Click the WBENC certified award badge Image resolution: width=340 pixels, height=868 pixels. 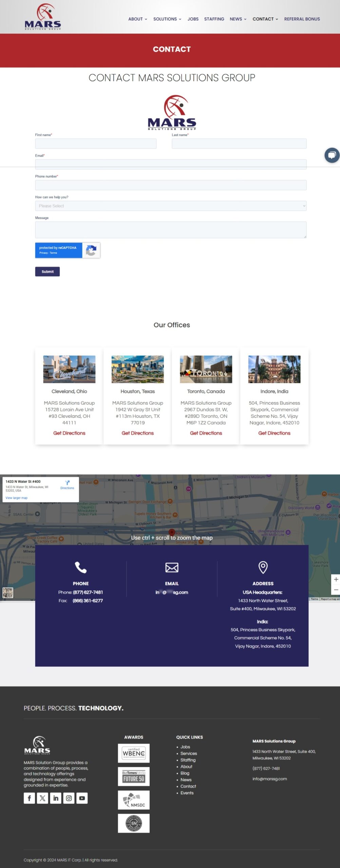(x=134, y=753)
